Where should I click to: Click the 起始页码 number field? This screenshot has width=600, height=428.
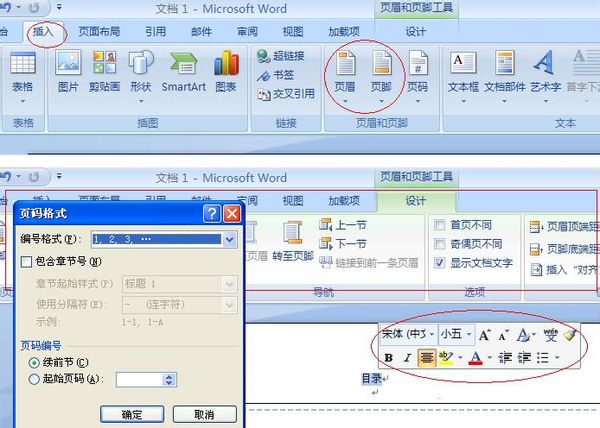coord(139,380)
